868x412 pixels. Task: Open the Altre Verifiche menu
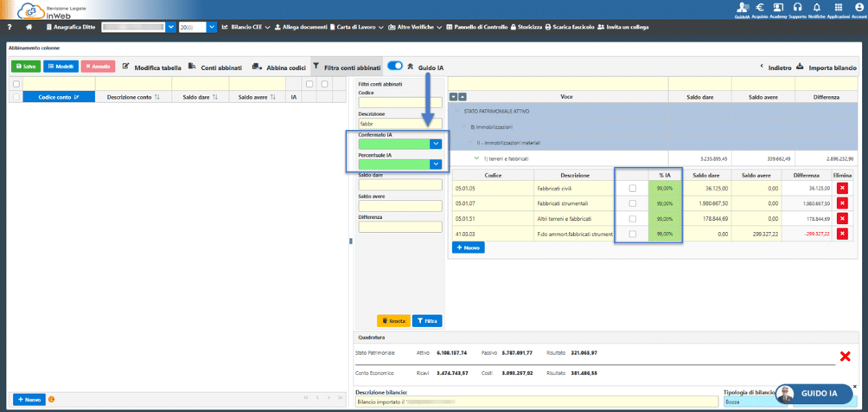click(415, 27)
